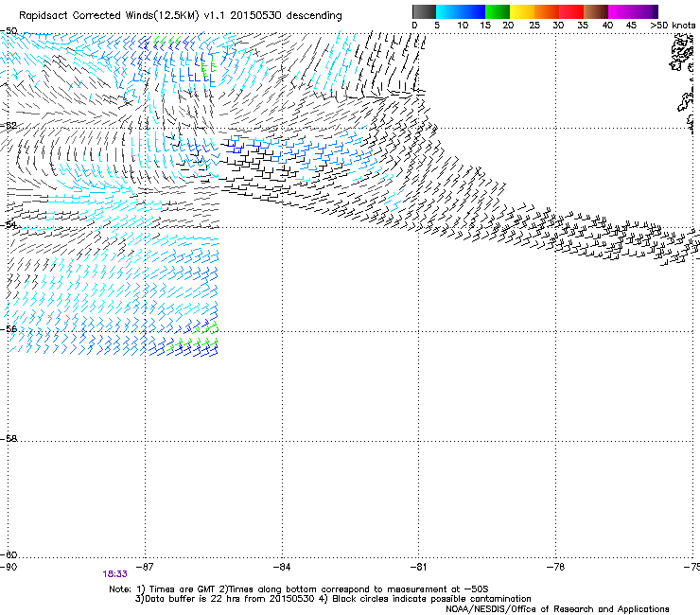This screenshot has width=700, height=615.
Task: Click the 'NOAA/NESDIS/Office of Research and Applications' credit
Action: click(x=557, y=609)
